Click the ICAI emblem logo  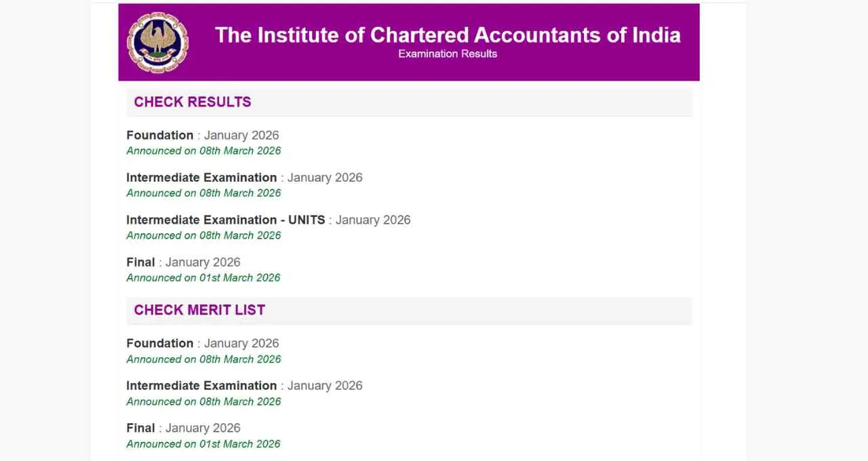[157, 43]
